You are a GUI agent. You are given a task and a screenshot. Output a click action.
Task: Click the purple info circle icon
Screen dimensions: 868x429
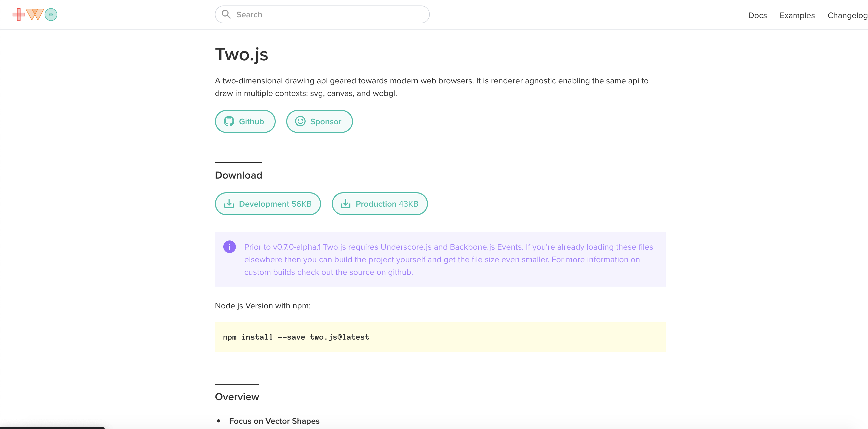(230, 247)
